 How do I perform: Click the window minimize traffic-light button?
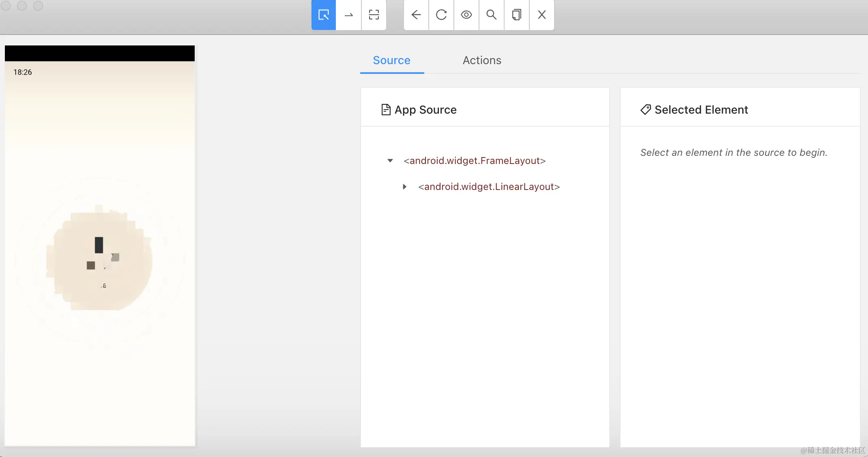22,5
